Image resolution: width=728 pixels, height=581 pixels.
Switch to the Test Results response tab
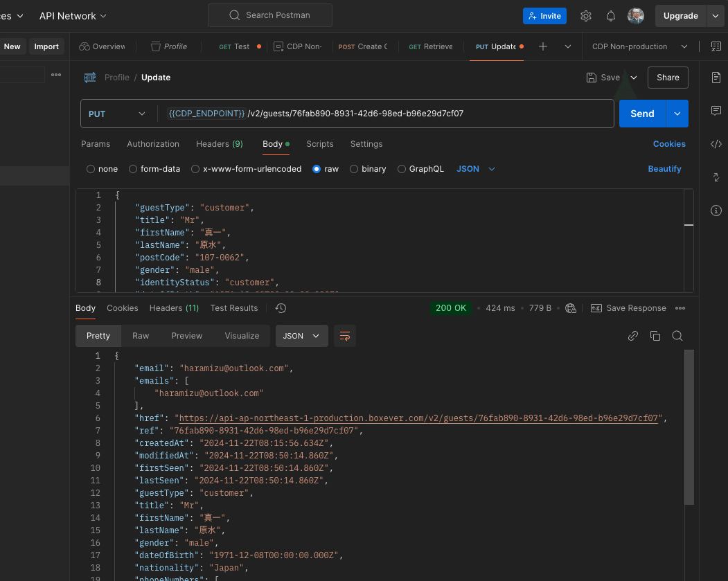click(234, 308)
